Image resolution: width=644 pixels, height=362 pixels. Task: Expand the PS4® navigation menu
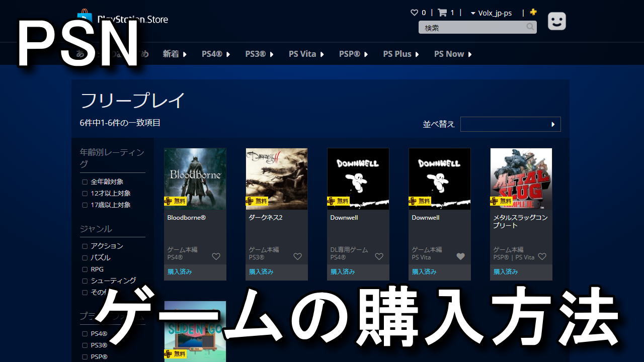[216, 54]
